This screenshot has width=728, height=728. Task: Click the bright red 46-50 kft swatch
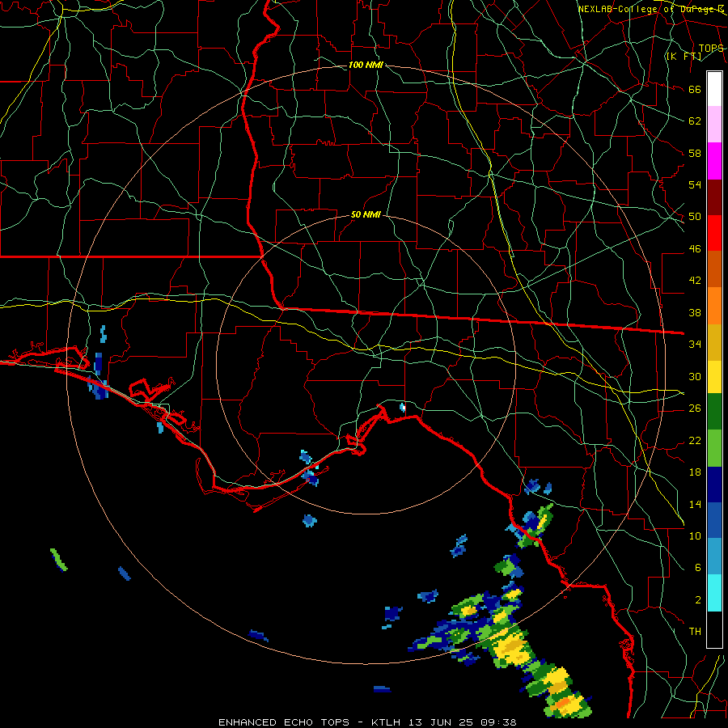[714, 233]
